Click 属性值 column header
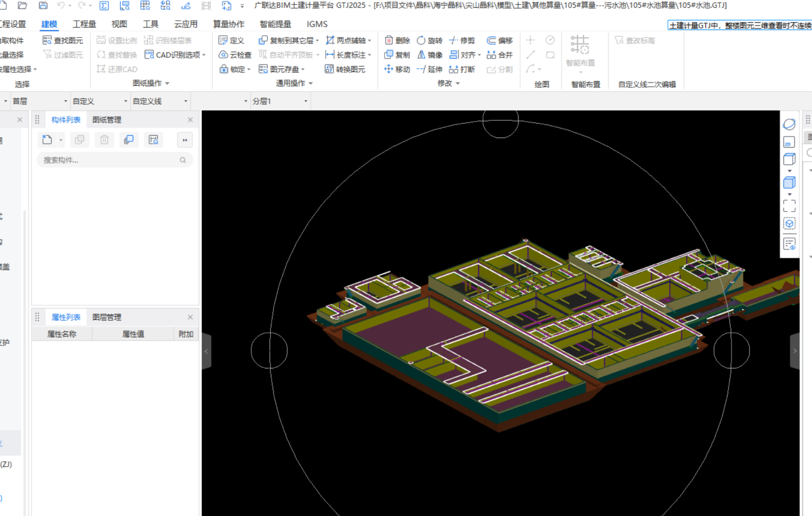This screenshot has height=516, width=812. (x=133, y=334)
